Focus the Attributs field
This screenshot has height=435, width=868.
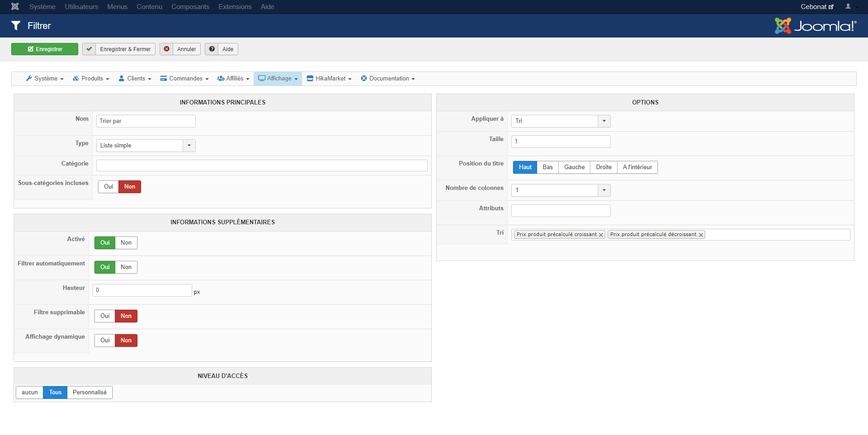tap(561, 211)
